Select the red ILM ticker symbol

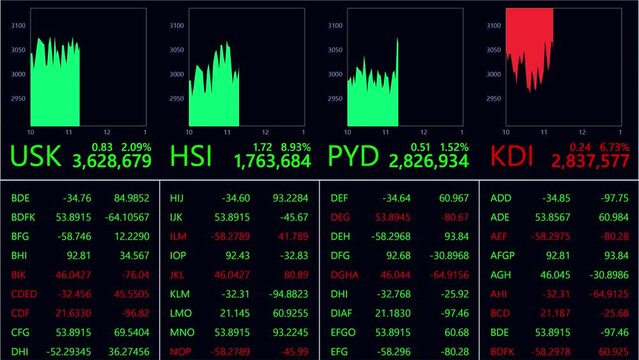tap(178, 236)
